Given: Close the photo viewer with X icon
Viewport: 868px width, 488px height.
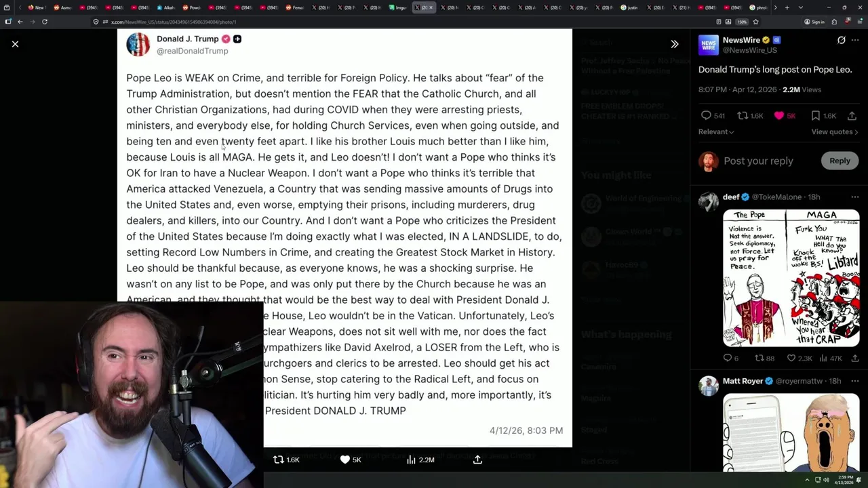Looking at the screenshot, I should tap(15, 44).
